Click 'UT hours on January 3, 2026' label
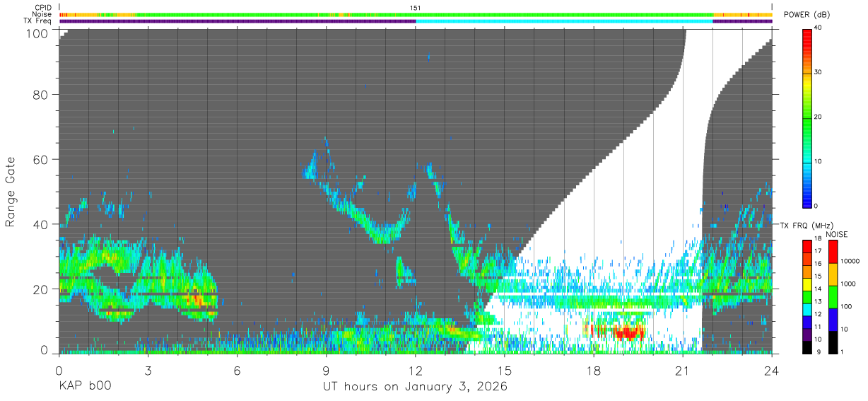Screen dimensions: 868x401 415,387
